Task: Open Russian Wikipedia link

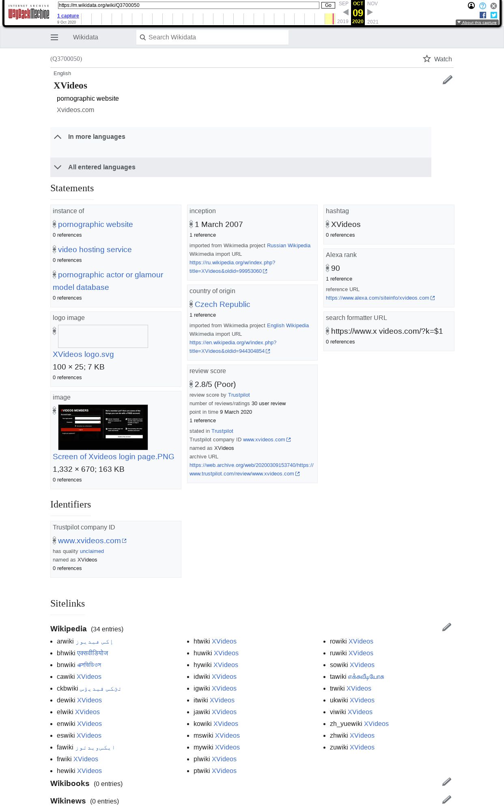Action: 289,246
